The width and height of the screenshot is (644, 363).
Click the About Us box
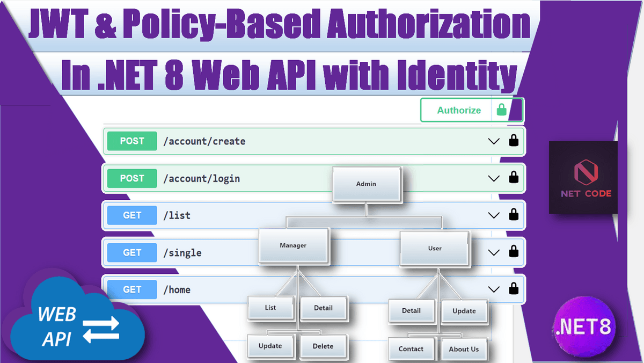464,349
